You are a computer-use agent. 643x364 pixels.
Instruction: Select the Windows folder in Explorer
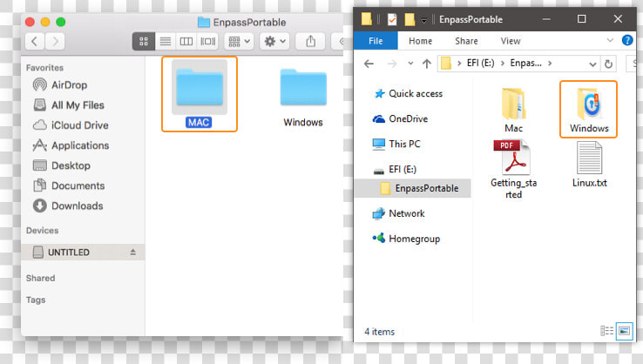click(x=589, y=110)
